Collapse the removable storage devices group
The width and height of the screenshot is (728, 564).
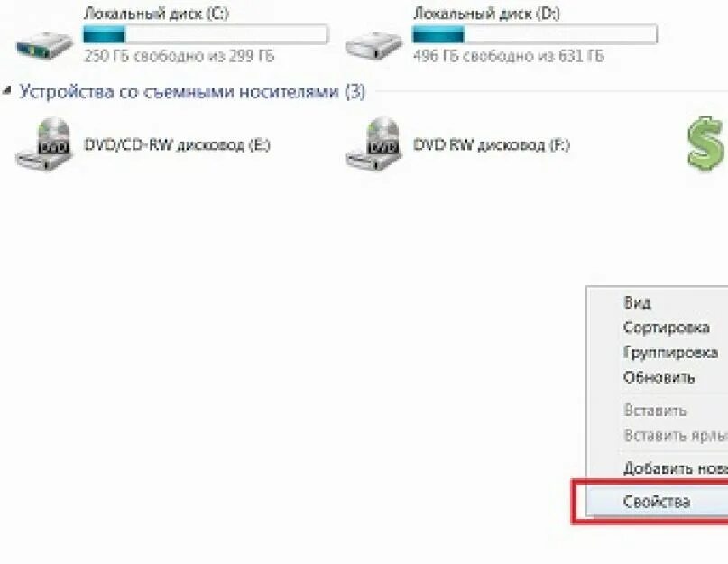point(6,89)
